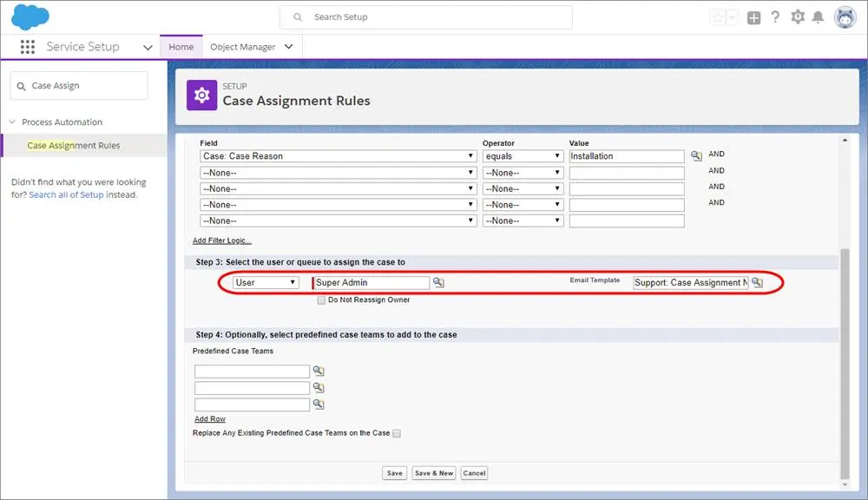Click the Save & New button
This screenshot has height=500, width=868.
coord(433,473)
